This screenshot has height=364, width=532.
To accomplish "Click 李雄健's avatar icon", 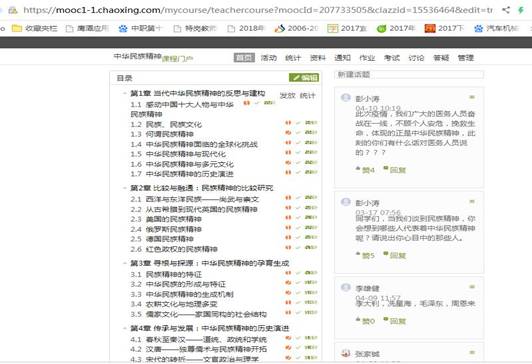I will 345,287.
